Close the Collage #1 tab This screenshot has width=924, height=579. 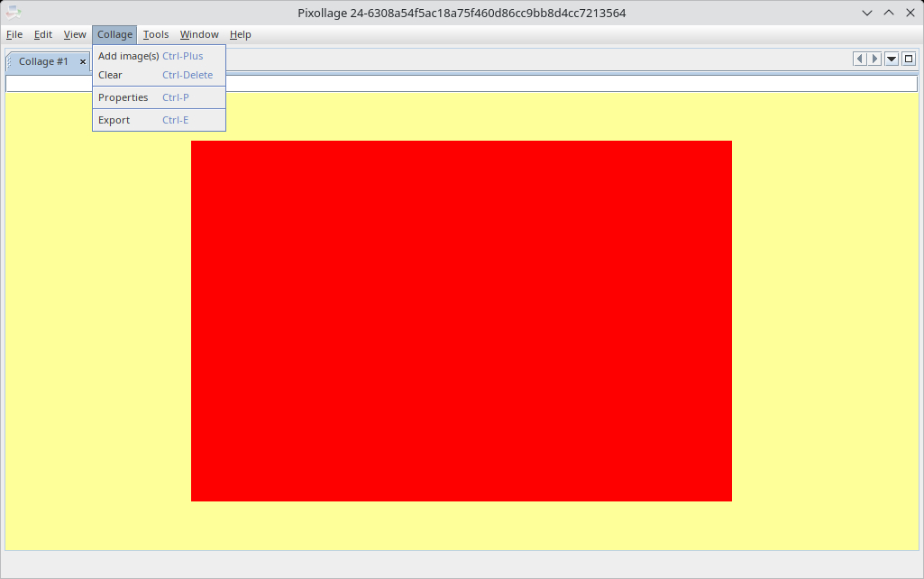tap(83, 61)
